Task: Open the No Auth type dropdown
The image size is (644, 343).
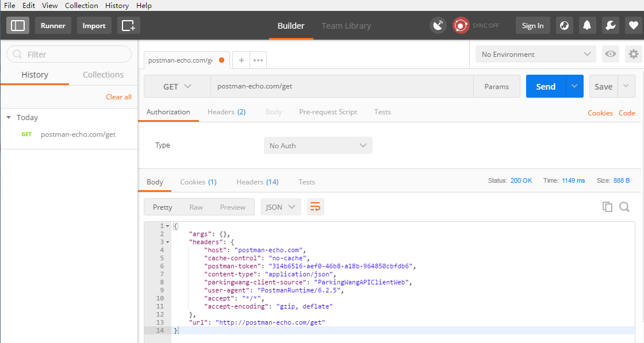Action: coord(318,146)
